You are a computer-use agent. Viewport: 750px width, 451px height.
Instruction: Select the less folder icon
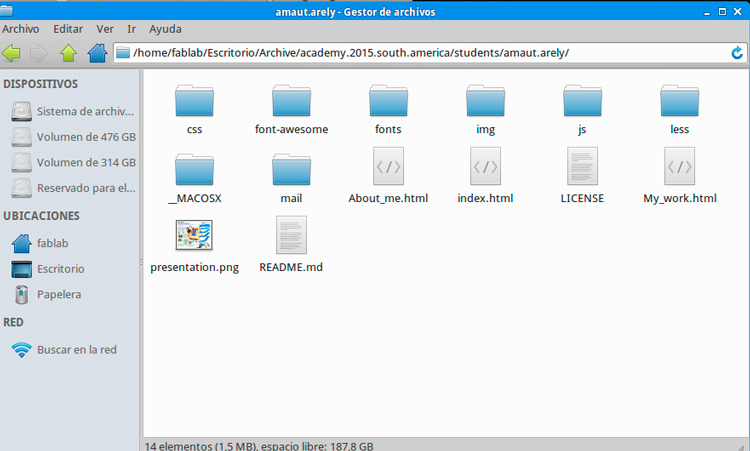[679, 101]
